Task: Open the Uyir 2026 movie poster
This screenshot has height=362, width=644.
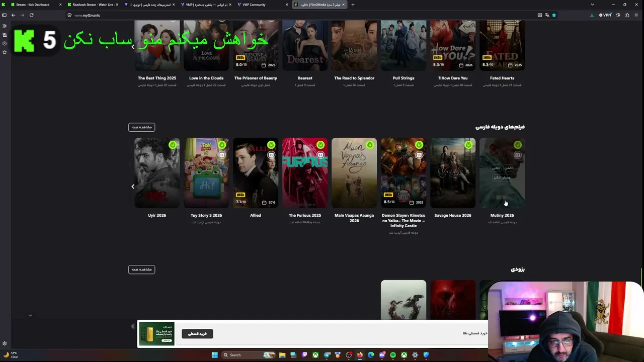Action: point(157,173)
